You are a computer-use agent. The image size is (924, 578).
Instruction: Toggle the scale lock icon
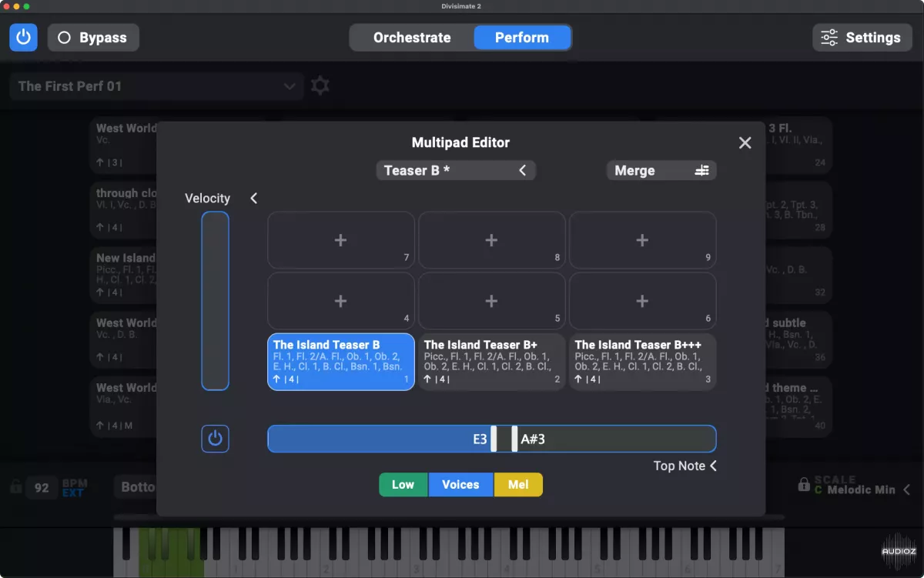point(804,484)
